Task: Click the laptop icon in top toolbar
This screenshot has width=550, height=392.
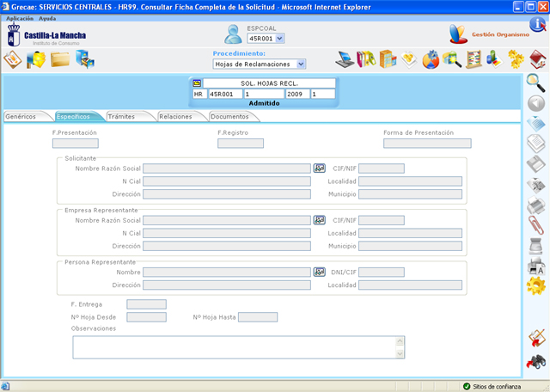Action: 345,59
